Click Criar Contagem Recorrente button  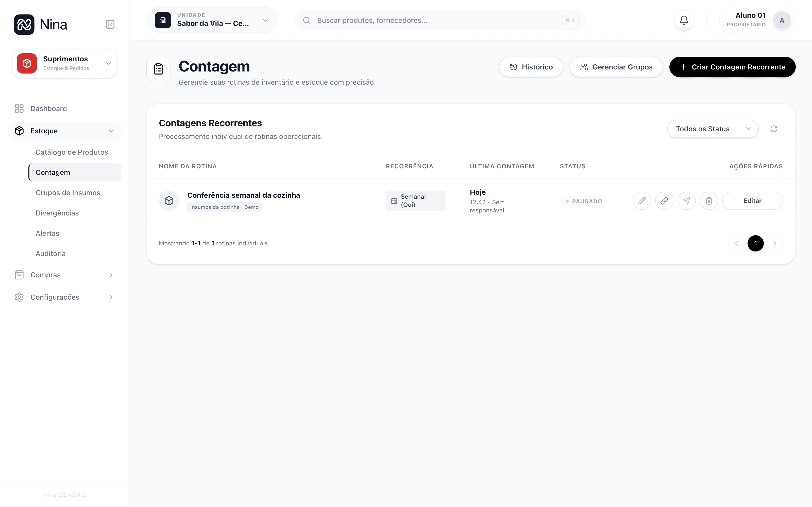(x=732, y=67)
